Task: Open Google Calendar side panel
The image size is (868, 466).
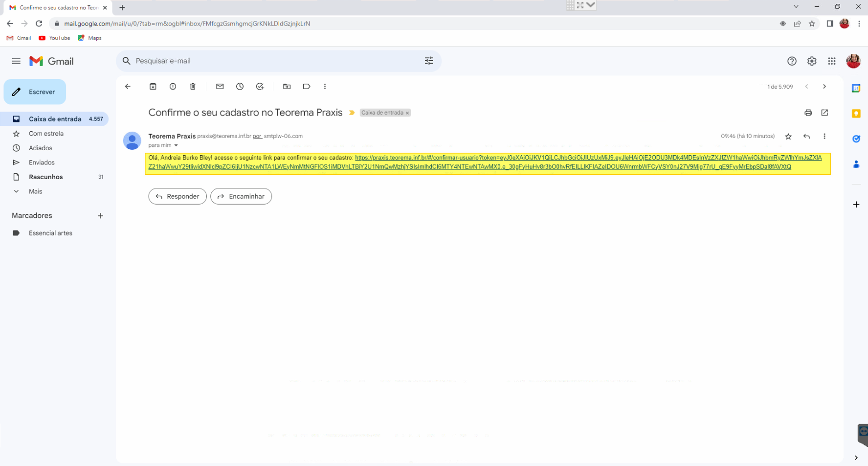Action: (856, 88)
